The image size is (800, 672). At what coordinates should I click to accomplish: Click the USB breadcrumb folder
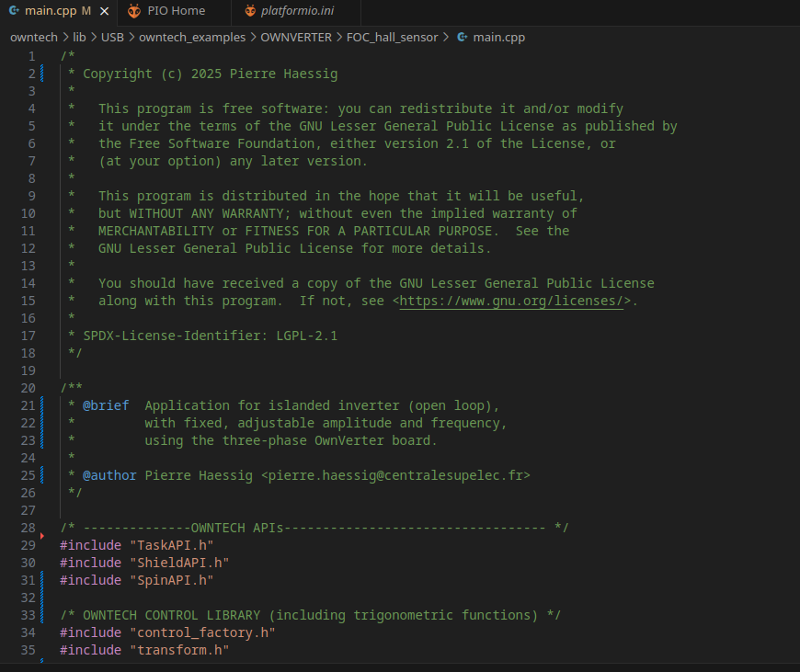pos(113,38)
